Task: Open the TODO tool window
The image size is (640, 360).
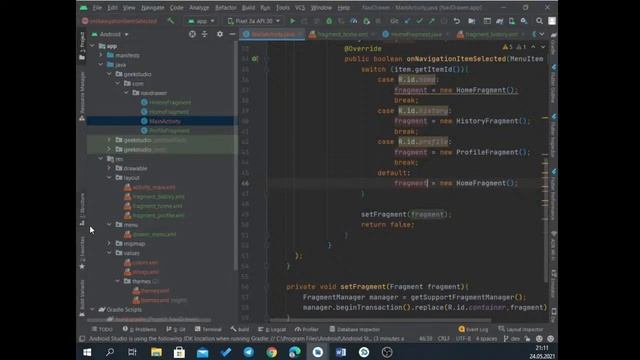Action: tap(102, 329)
